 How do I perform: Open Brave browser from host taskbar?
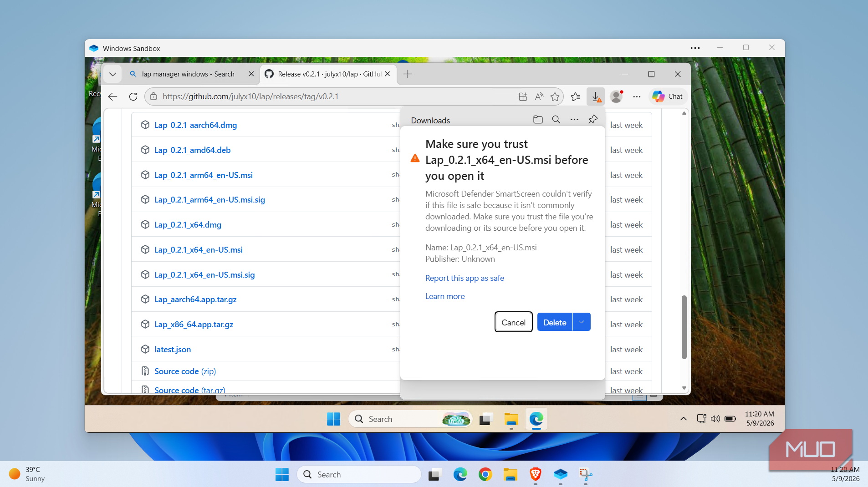[536, 475]
